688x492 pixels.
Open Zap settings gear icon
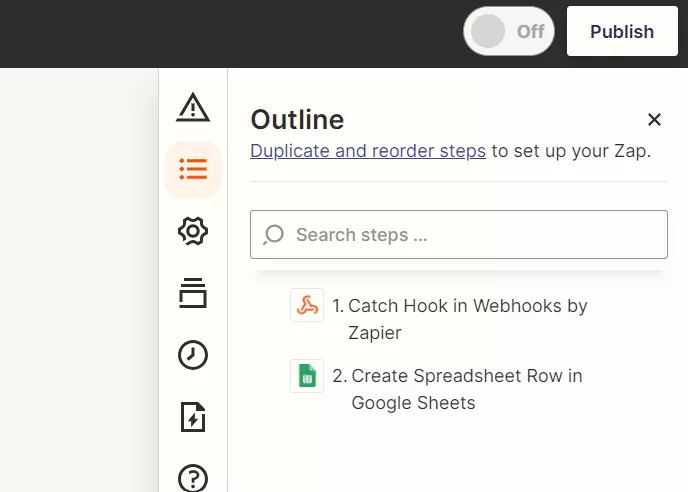193,231
